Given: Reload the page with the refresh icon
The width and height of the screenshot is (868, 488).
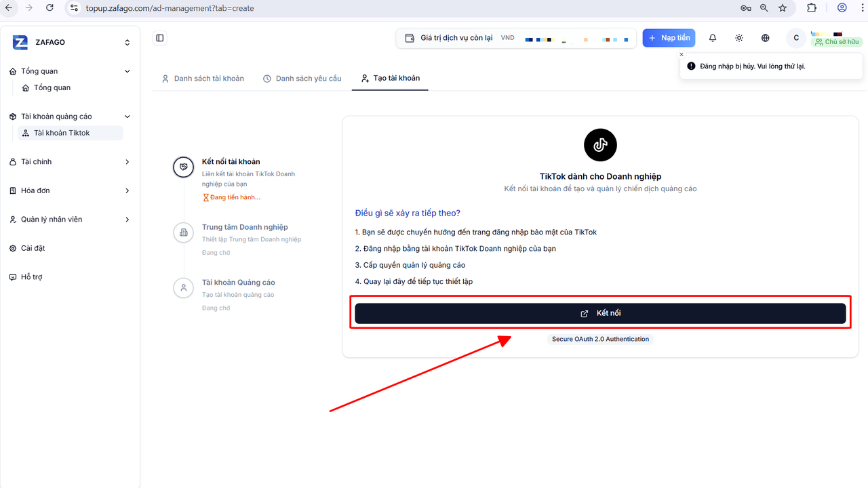Looking at the screenshot, I should [x=50, y=8].
